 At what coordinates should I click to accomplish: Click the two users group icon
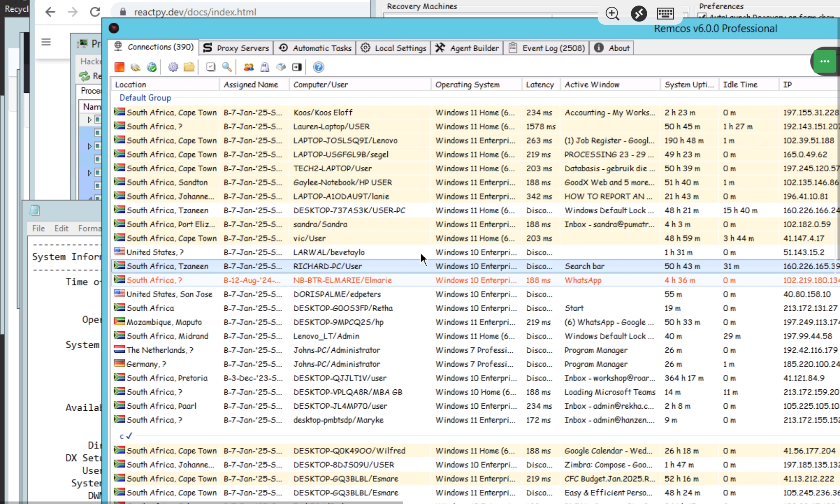pos(249,67)
